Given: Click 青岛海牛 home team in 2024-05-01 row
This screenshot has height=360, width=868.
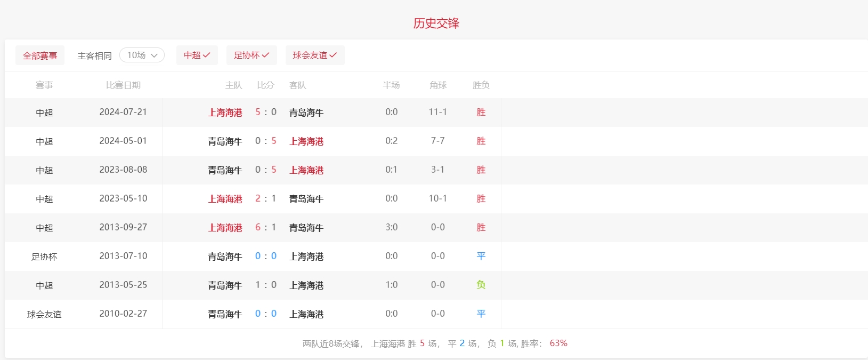Looking at the screenshot, I should click(x=225, y=141).
